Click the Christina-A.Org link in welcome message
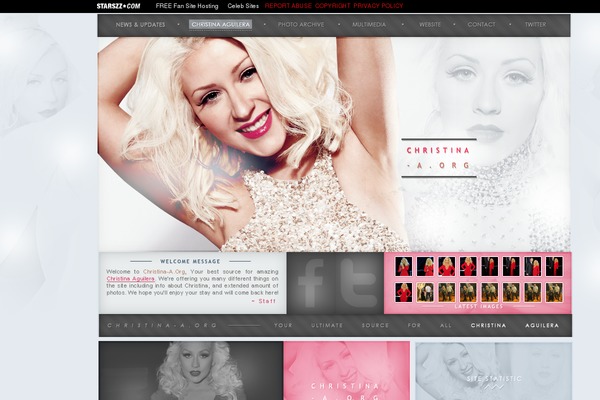Viewport: 600px width, 400px height. tap(164, 272)
